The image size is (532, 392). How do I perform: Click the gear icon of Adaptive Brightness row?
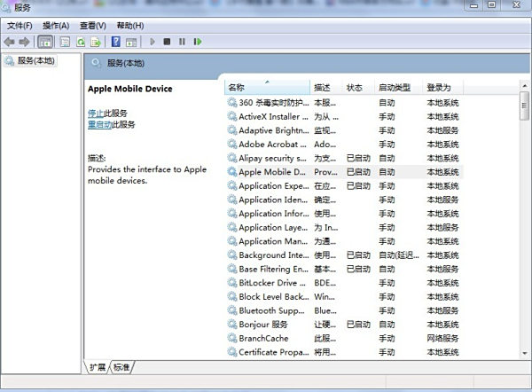pos(232,130)
